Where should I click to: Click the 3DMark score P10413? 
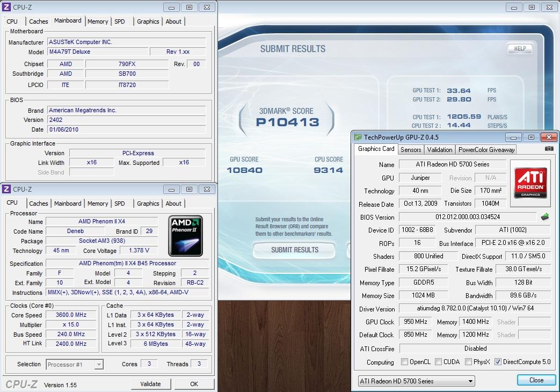pyautogui.click(x=287, y=122)
